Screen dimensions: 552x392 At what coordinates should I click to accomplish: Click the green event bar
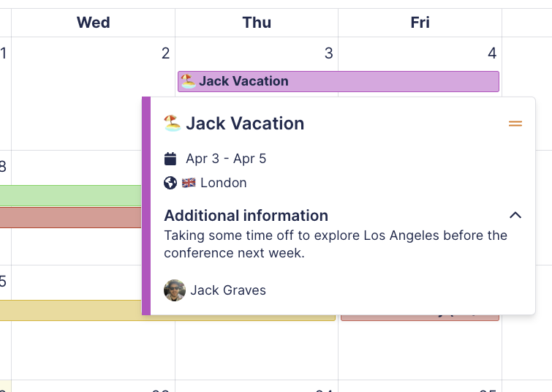coord(70,195)
